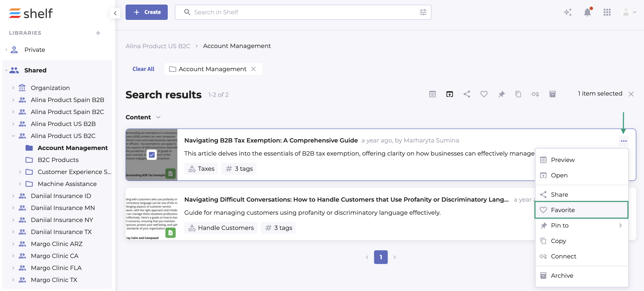Click the share icon in results toolbar
644x291 pixels.
[467, 94]
